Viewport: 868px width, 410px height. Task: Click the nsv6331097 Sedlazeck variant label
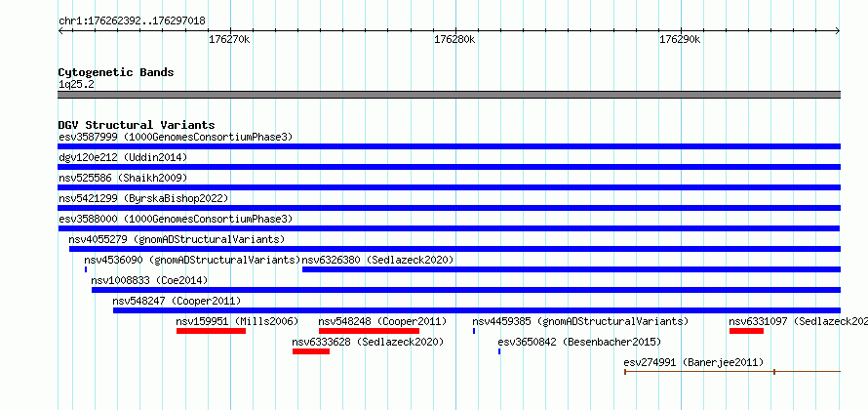(x=798, y=321)
